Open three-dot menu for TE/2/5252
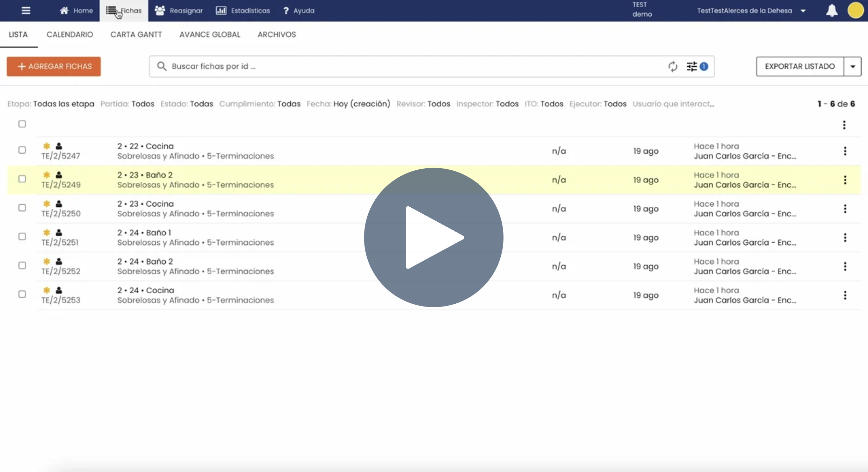Viewport: 868px width, 472px height. (845, 266)
